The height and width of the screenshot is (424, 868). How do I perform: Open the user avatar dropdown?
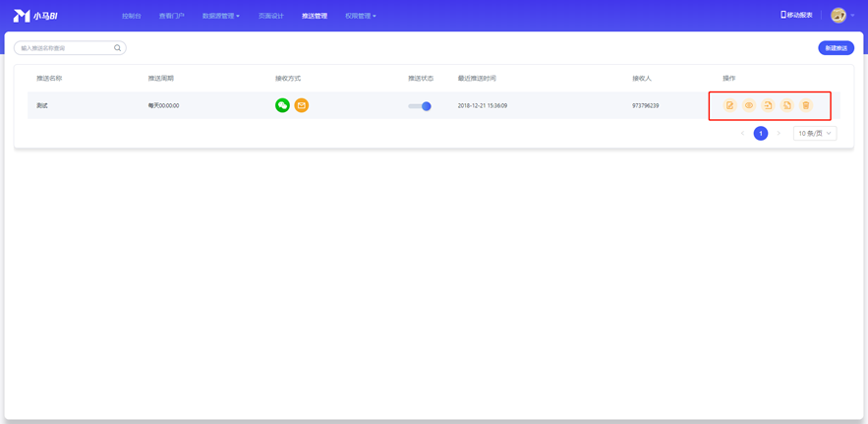tap(840, 16)
